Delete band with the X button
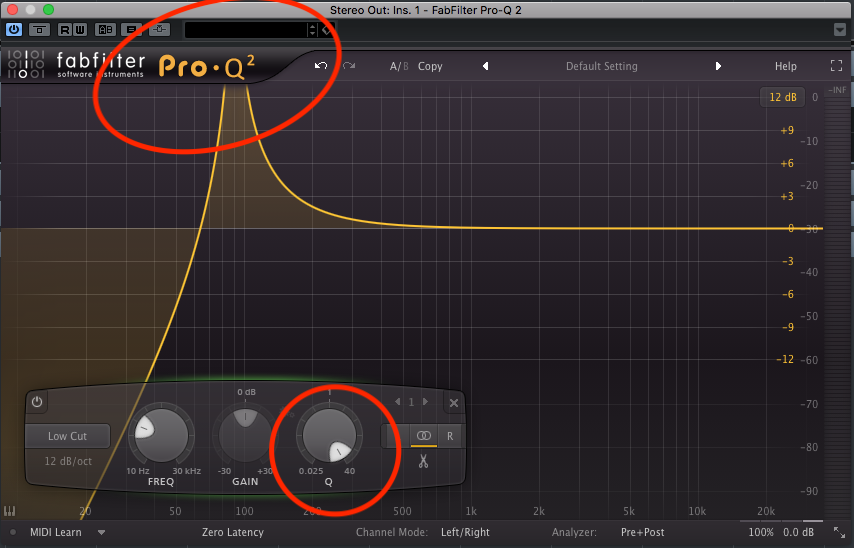This screenshot has width=854, height=548. 454,403
